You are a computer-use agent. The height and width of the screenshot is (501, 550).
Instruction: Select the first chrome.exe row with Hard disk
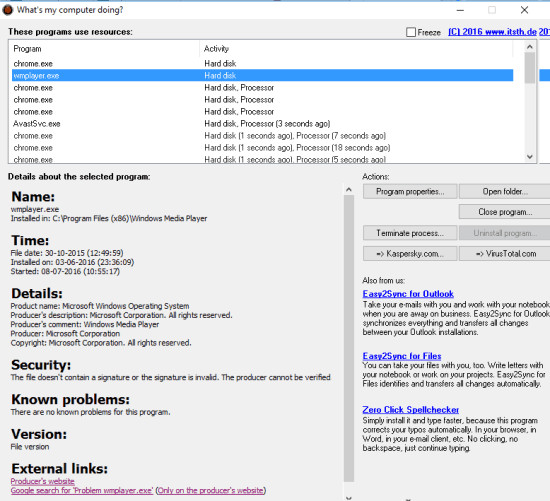pos(262,64)
